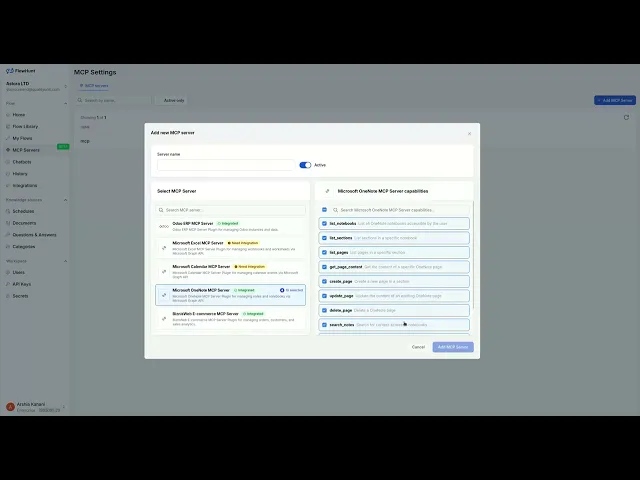Uncheck the list_pages capability
The height and width of the screenshot is (480, 640).
[x=324, y=253]
